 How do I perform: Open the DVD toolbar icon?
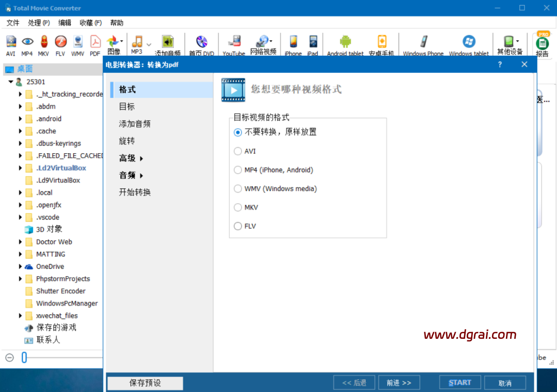pos(201,44)
